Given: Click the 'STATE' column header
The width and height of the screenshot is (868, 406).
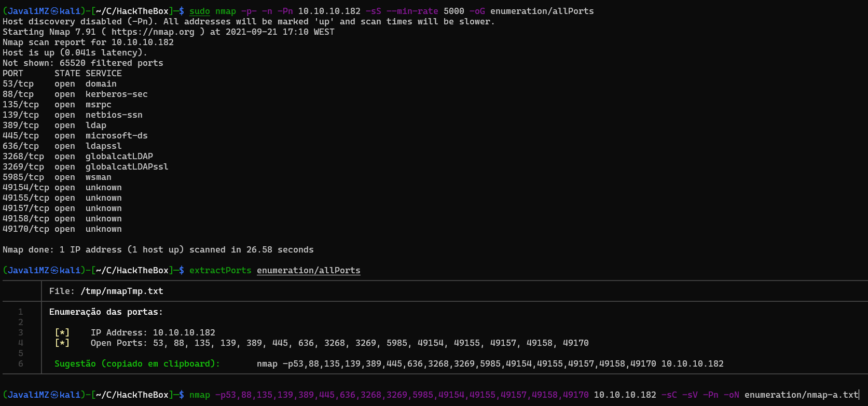Looking at the screenshot, I should (x=67, y=74).
